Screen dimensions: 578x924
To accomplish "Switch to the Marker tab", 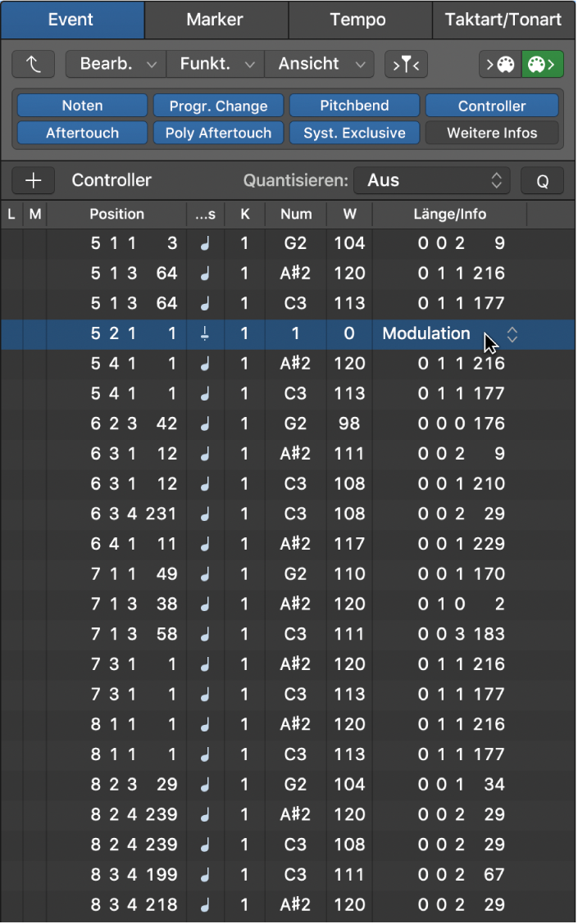I will 215,20.
